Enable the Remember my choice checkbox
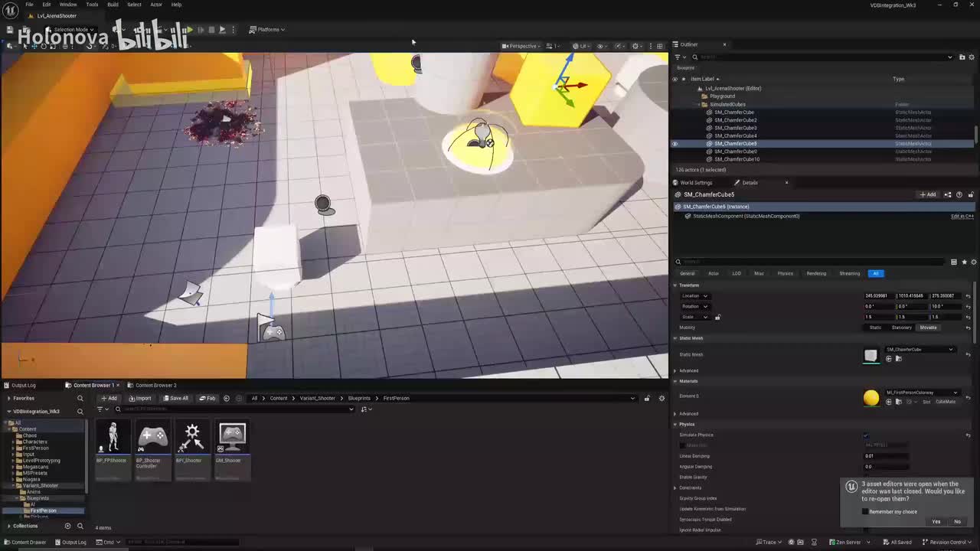Screen dimensions: 980x551 tap(865, 512)
